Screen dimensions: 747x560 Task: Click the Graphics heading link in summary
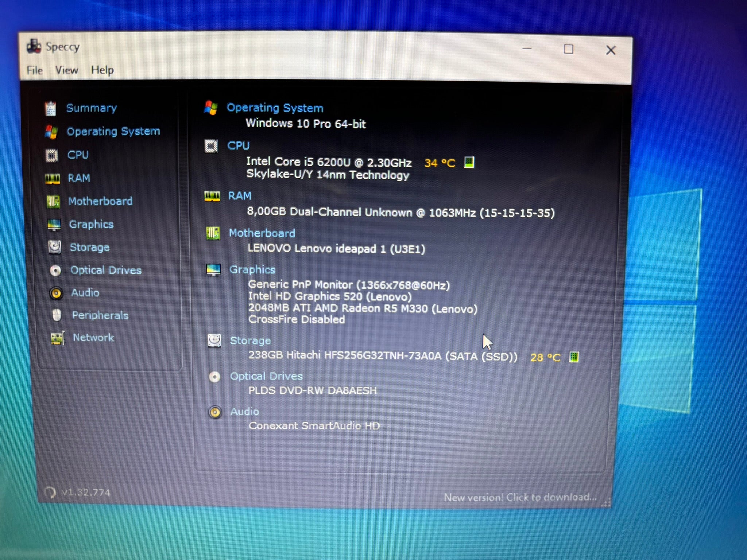[x=252, y=270]
